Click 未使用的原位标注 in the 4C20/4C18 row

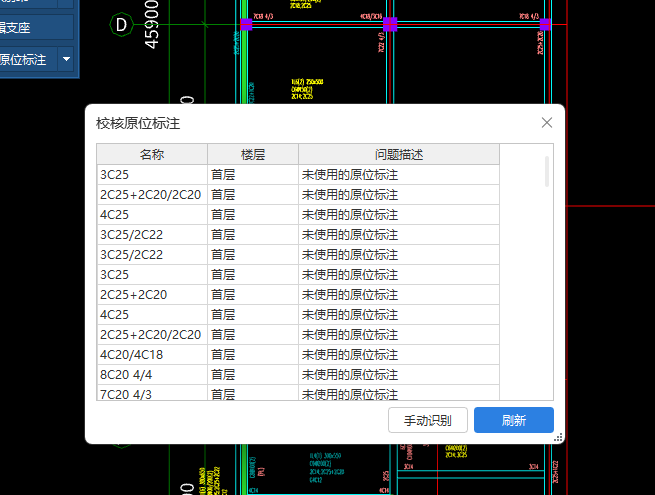point(350,355)
